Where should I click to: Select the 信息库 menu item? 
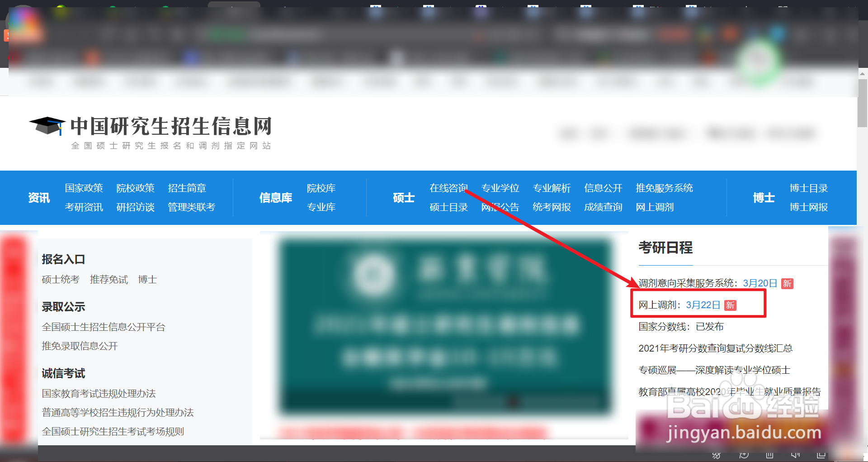[276, 198]
